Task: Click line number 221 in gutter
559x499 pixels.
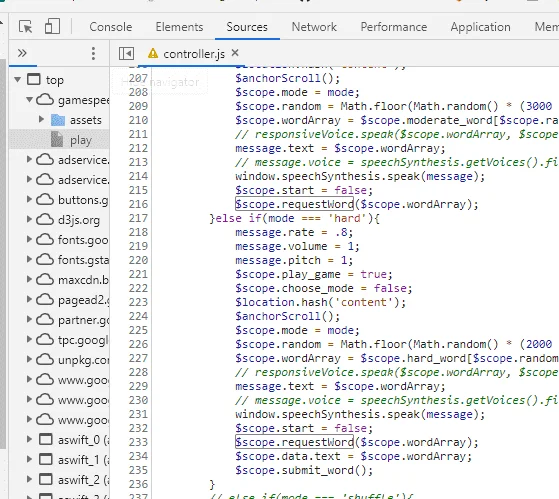Action: (x=138, y=274)
